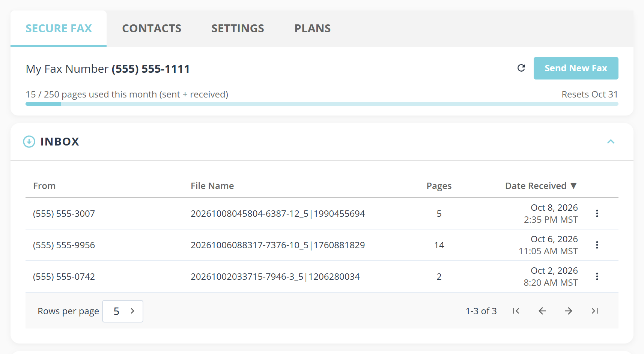Go to first page of inbox results

coord(516,311)
